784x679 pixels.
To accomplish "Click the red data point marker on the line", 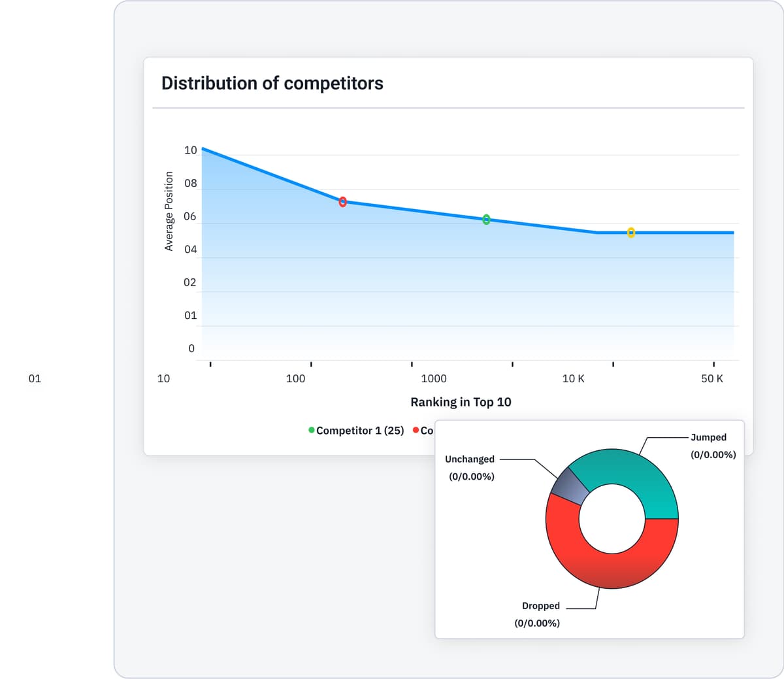I will [342, 202].
